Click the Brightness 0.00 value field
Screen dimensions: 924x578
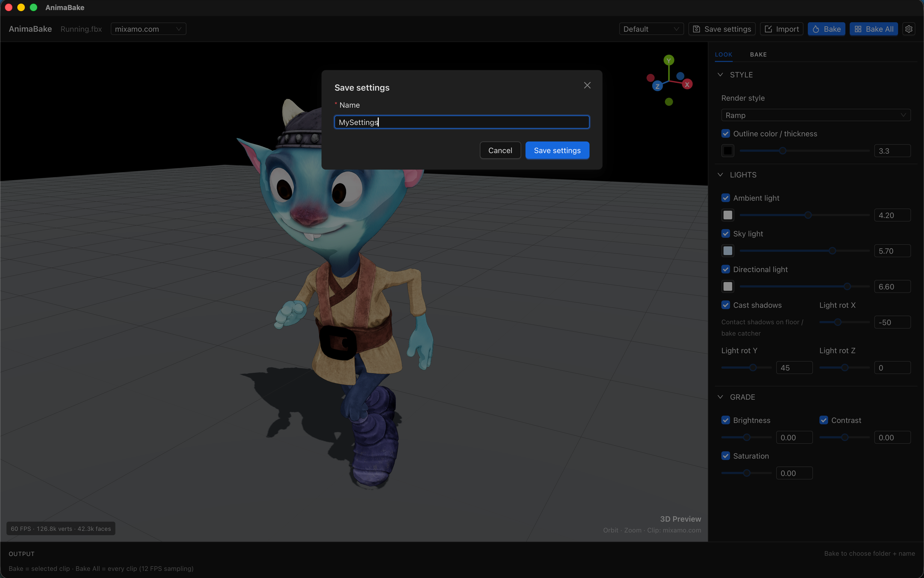(794, 437)
